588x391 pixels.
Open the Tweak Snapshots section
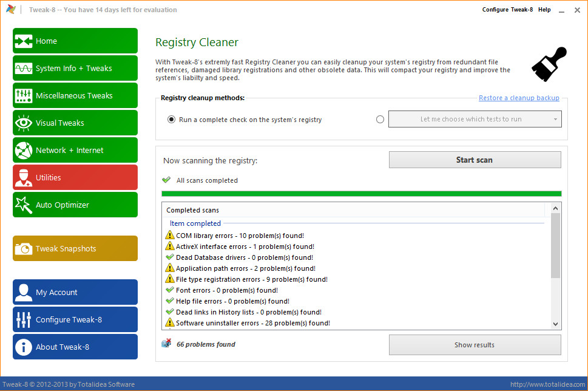pos(75,248)
